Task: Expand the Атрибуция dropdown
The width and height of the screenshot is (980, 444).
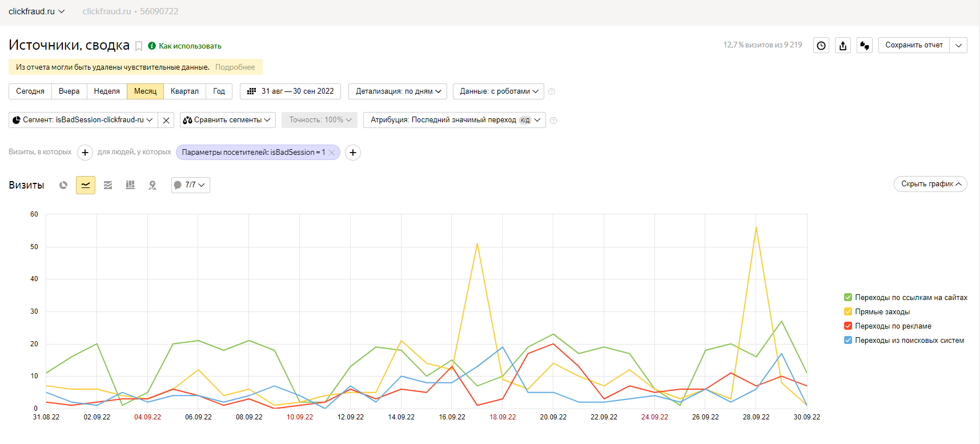Action: tap(455, 120)
